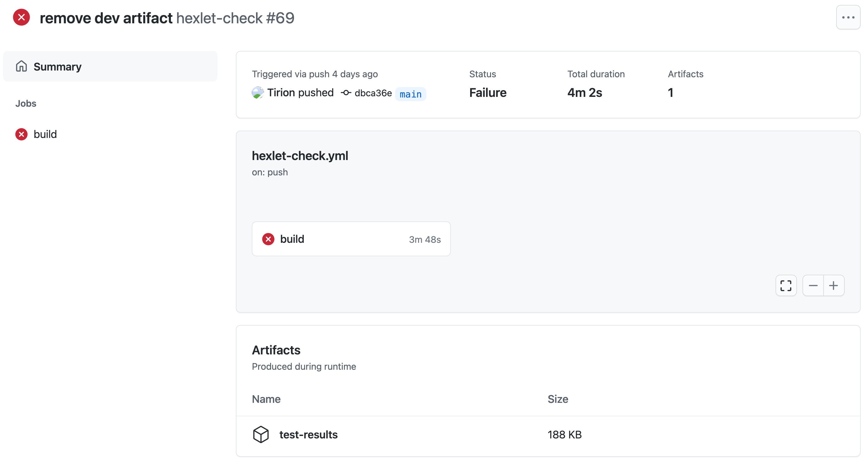The height and width of the screenshot is (466, 868).
Task: Zoom in the workflow graph
Action: coord(833,286)
